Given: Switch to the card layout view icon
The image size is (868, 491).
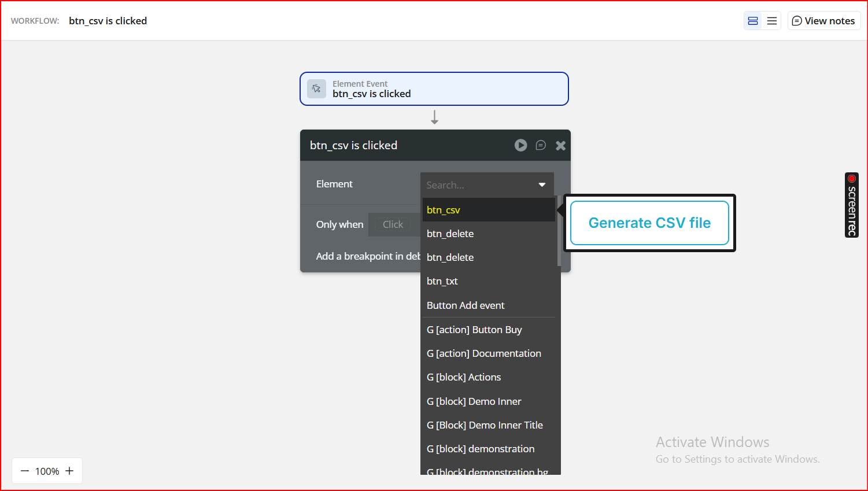Looking at the screenshot, I should [753, 21].
